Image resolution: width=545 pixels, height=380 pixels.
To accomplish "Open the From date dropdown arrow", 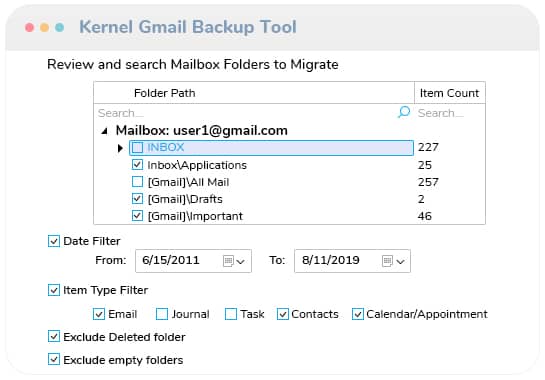I will [241, 261].
